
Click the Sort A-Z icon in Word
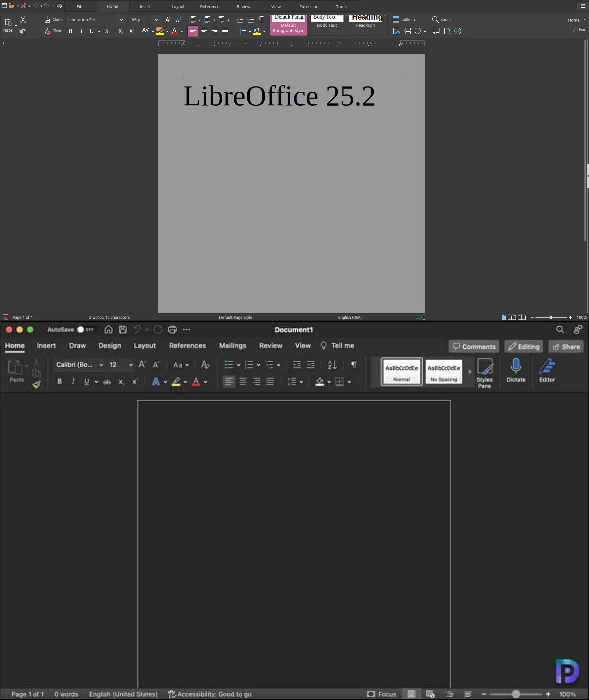[x=332, y=365]
